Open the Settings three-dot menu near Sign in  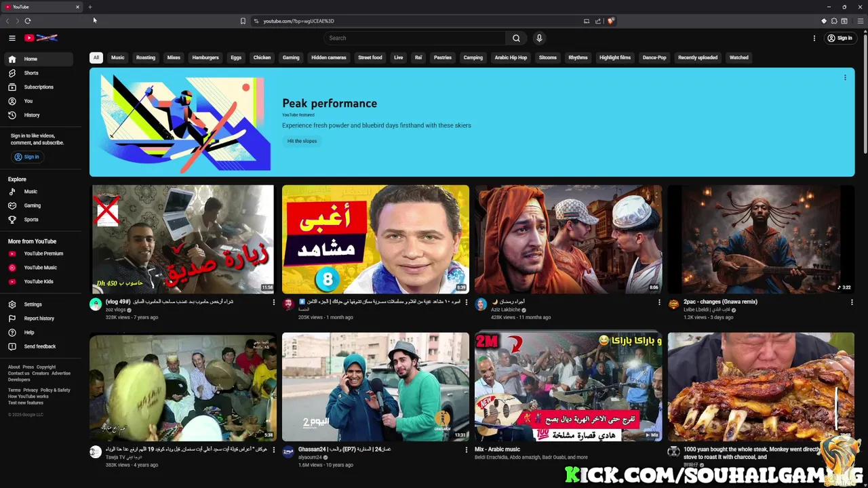click(814, 38)
